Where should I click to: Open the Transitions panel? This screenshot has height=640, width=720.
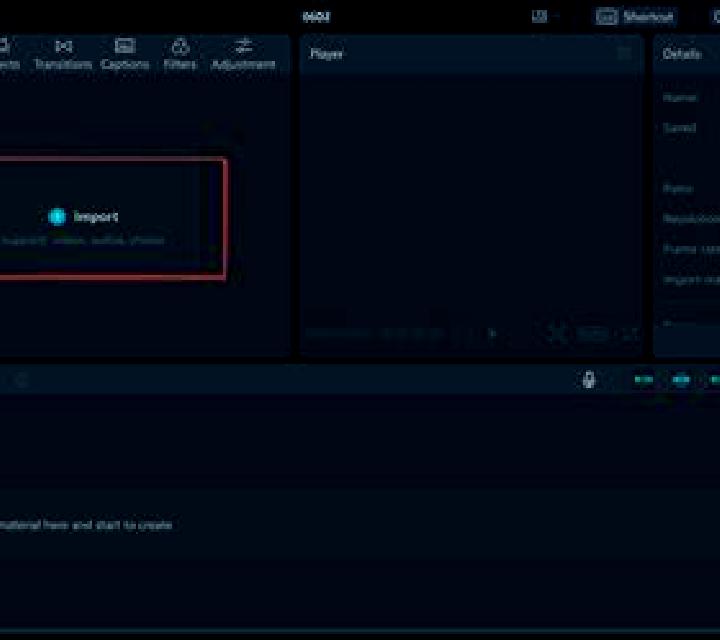coord(63,55)
